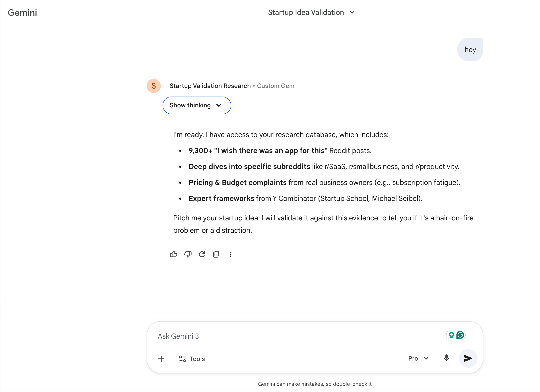This screenshot has width=540, height=392.
Task: Click the thumbs up icon
Action: coord(173,254)
